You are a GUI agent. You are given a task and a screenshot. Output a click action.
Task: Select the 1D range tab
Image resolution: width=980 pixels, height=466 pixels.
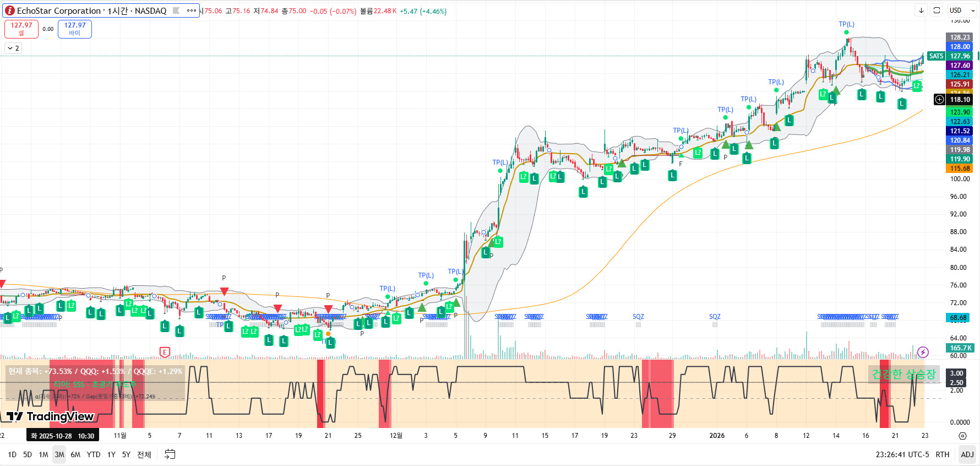12,454
